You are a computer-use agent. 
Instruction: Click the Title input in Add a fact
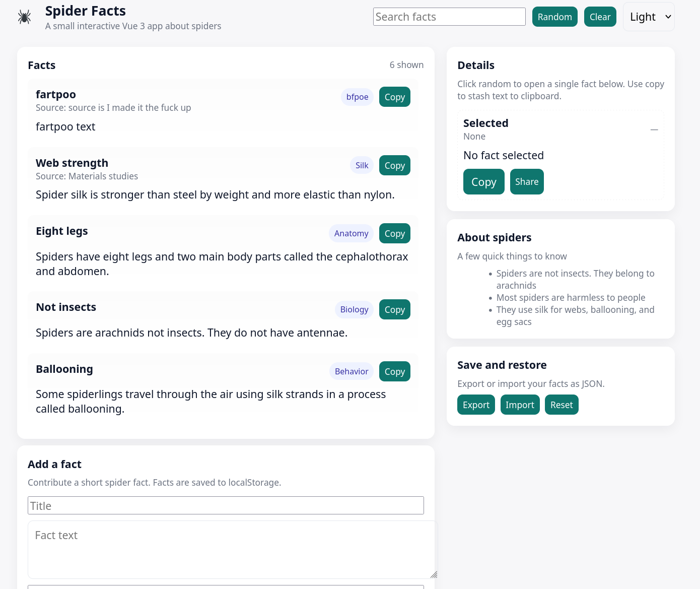click(226, 505)
